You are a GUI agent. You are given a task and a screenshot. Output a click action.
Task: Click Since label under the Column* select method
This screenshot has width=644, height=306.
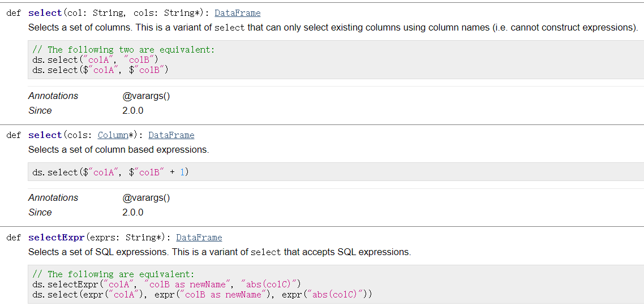[40, 213]
